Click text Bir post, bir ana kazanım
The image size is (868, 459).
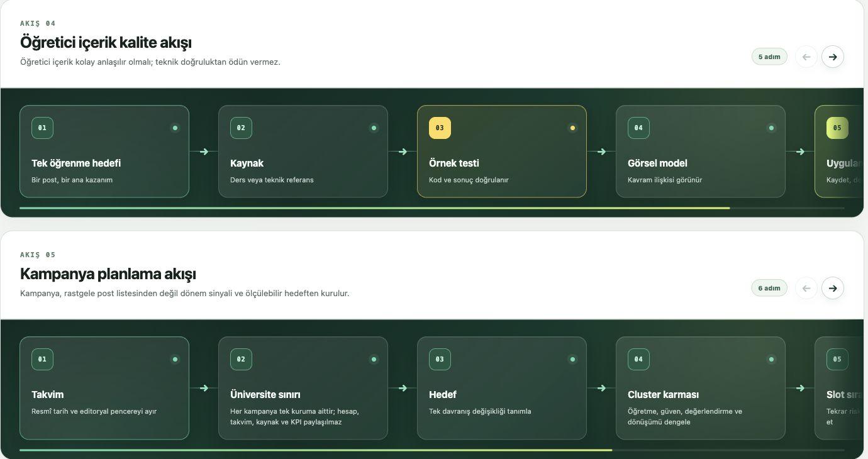pos(72,180)
